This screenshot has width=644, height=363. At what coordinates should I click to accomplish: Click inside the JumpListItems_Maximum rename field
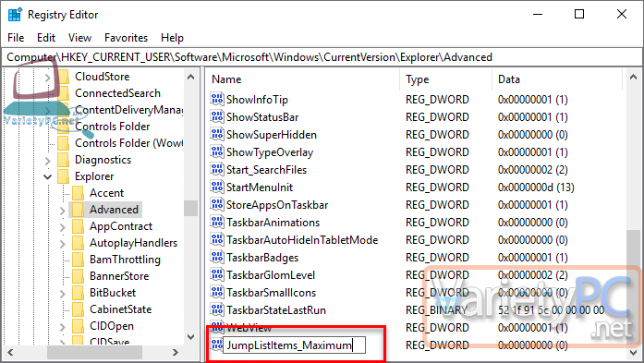click(294, 345)
